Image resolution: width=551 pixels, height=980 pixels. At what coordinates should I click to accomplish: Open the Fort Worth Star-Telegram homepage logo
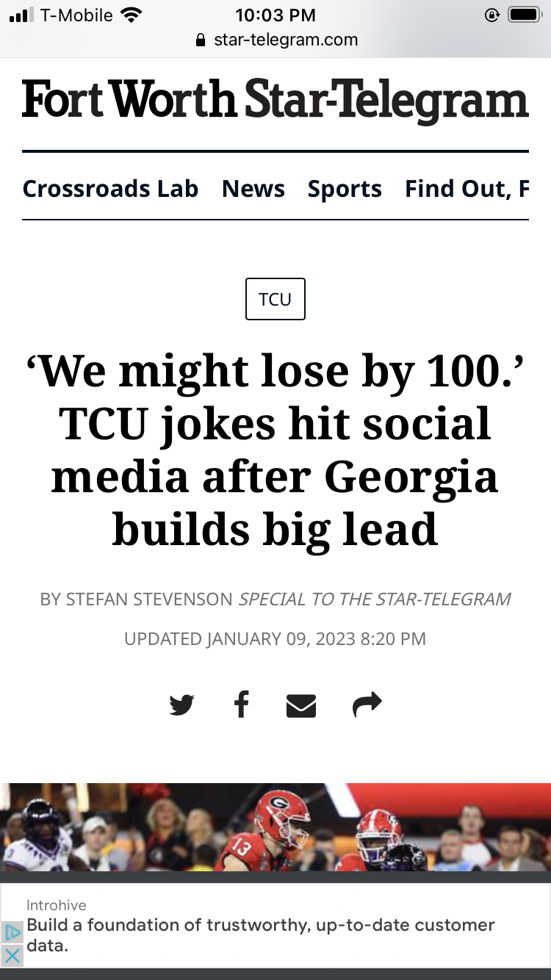(x=275, y=101)
